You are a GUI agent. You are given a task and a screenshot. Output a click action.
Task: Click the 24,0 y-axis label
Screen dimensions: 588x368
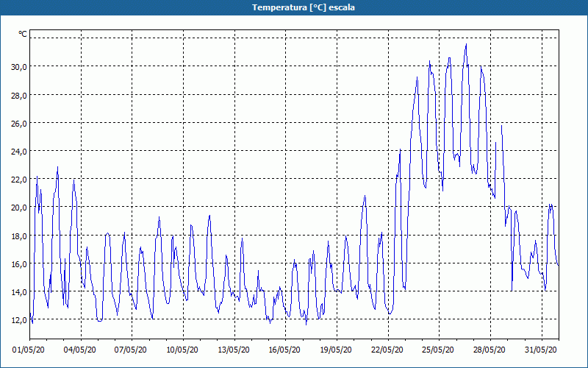[x=19, y=152]
